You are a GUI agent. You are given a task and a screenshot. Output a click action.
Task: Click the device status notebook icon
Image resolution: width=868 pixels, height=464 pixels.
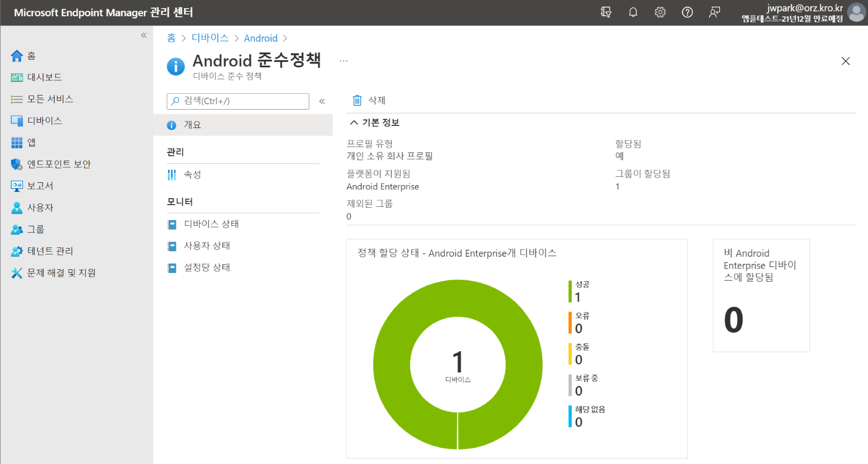pos(172,224)
